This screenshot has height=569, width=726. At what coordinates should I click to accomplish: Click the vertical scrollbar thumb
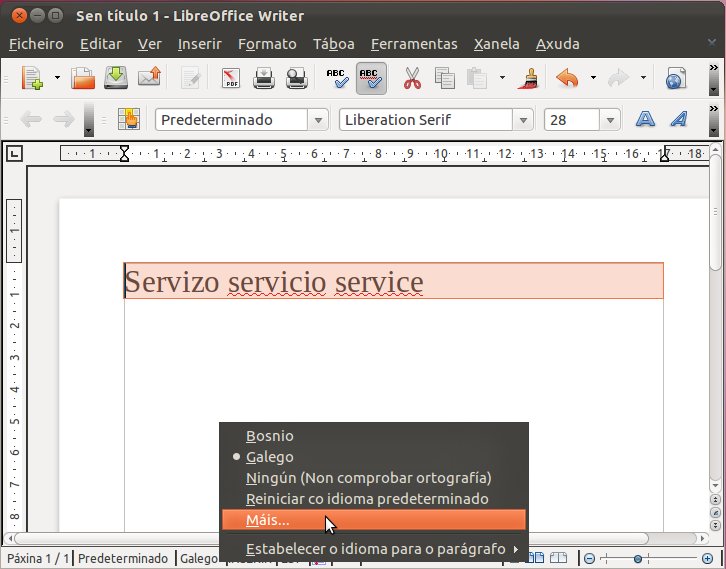point(715,212)
